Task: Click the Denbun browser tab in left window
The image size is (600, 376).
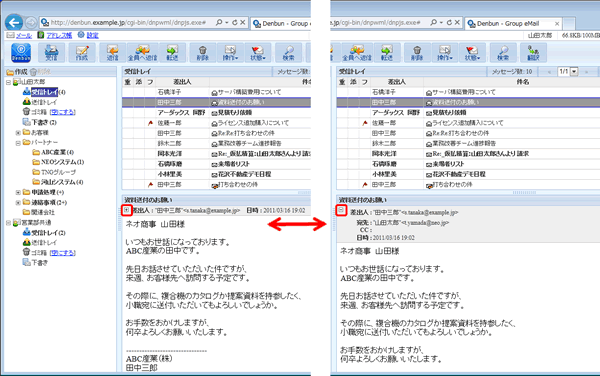Action: coord(281,23)
